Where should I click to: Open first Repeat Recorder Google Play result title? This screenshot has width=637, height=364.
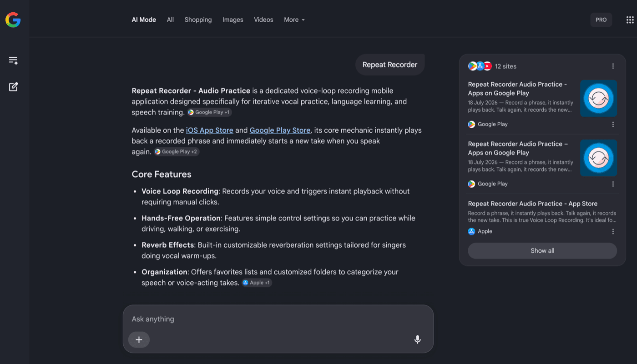point(517,89)
